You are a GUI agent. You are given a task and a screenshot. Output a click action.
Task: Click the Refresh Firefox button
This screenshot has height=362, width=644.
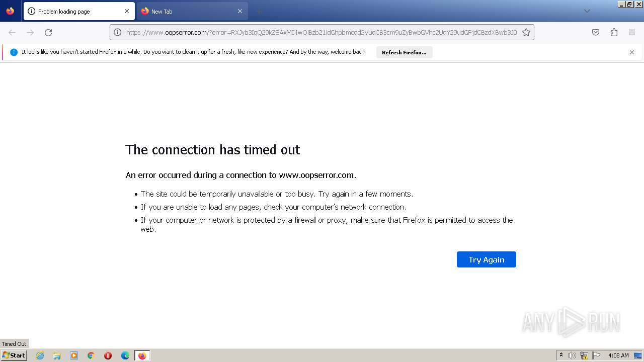pyautogui.click(x=404, y=52)
